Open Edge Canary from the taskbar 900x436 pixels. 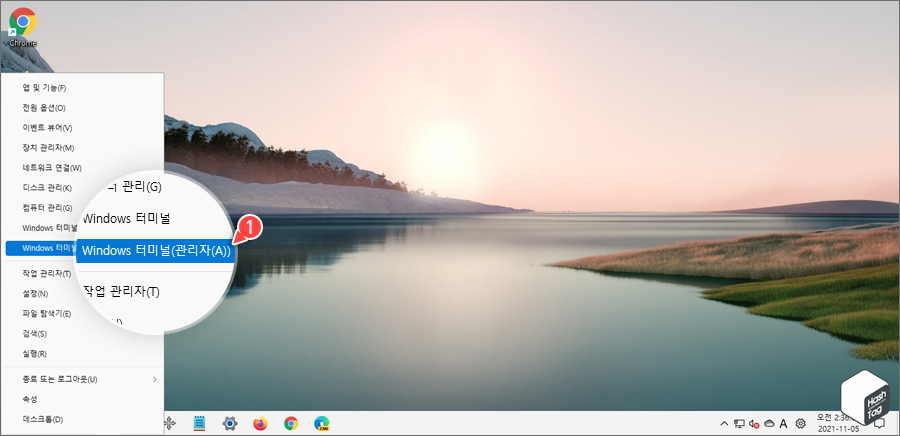(x=321, y=423)
